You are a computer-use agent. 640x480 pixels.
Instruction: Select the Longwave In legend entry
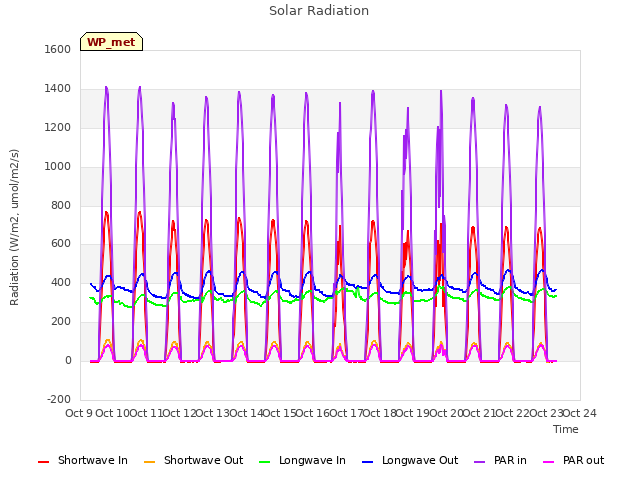point(302,461)
